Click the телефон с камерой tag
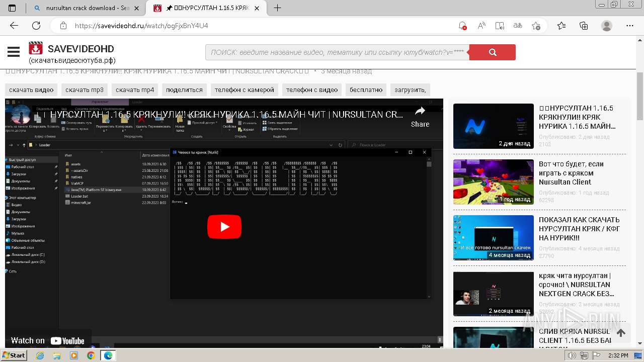Viewport: 644px width, 362px height. (x=245, y=89)
